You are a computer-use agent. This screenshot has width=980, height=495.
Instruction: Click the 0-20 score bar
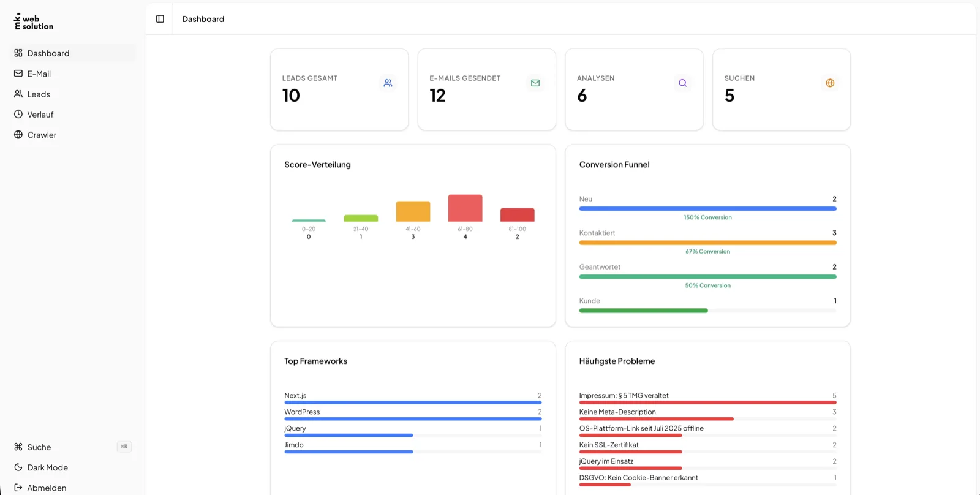[309, 221]
